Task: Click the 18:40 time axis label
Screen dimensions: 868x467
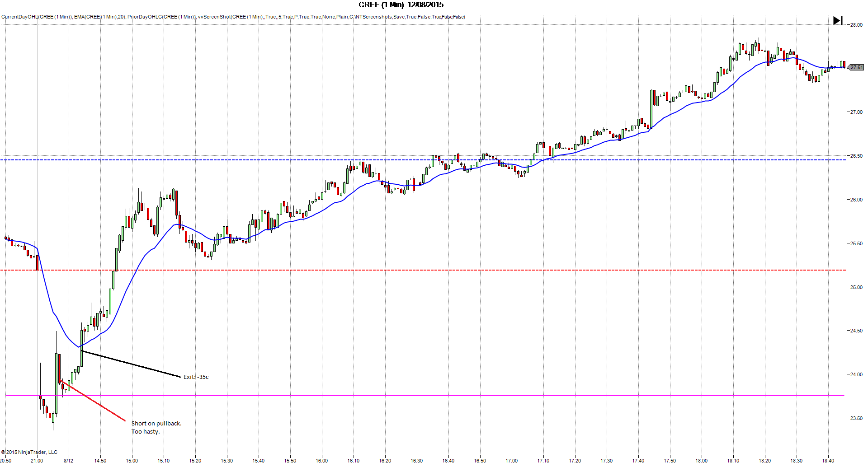Action: tap(828, 461)
